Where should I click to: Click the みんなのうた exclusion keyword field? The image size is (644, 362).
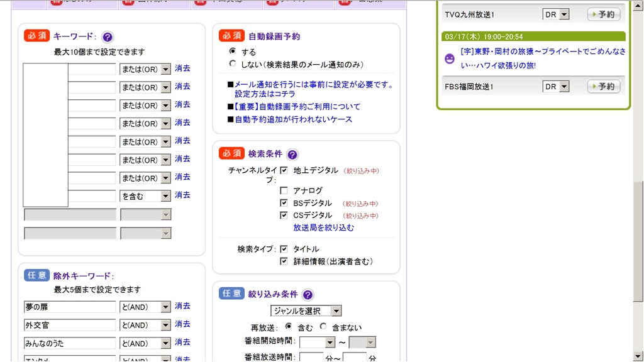tap(70, 343)
